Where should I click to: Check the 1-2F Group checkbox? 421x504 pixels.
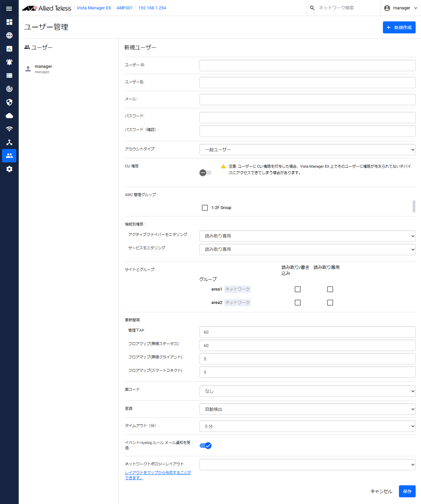pyautogui.click(x=205, y=208)
